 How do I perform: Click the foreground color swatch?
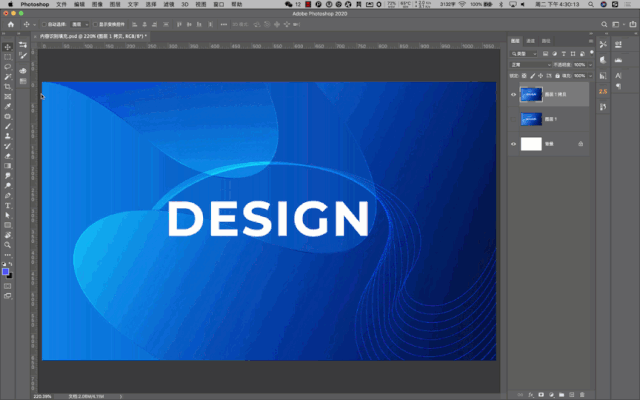[5, 271]
